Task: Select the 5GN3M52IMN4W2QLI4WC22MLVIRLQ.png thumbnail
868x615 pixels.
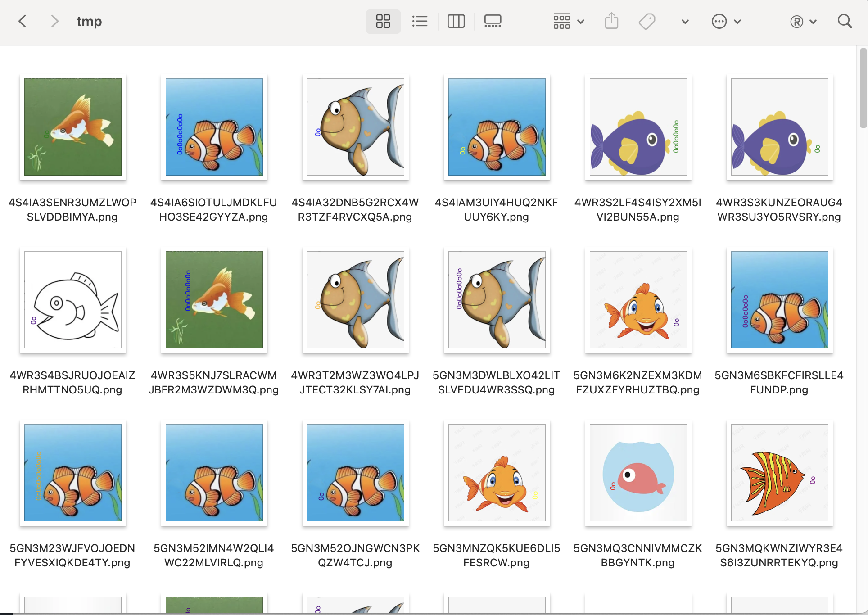Action: [x=214, y=473]
